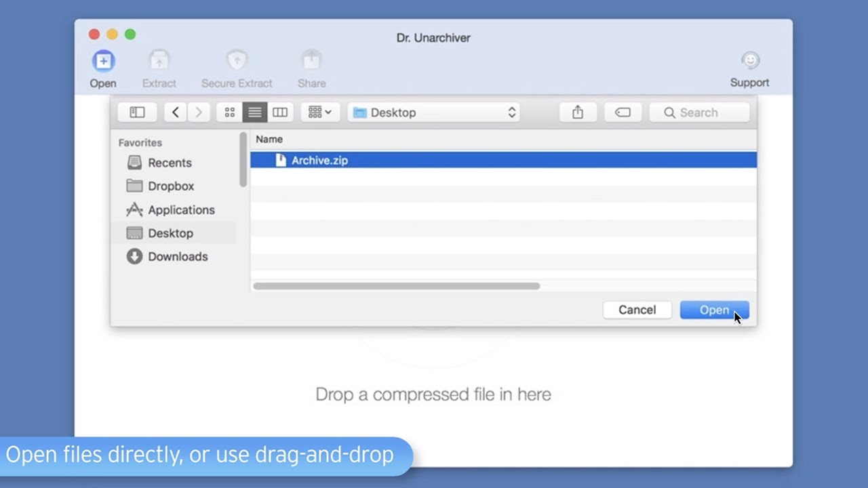This screenshot has width=868, height=488.
Task: Click the Cancel button
Action: 637,310
